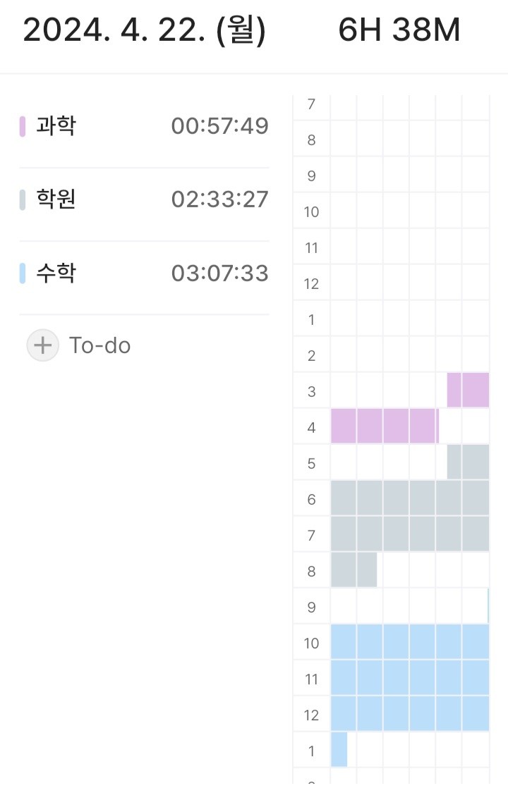Click the blue 수학 color marker
Screen dimensions: 508x812
coord(23,273)
